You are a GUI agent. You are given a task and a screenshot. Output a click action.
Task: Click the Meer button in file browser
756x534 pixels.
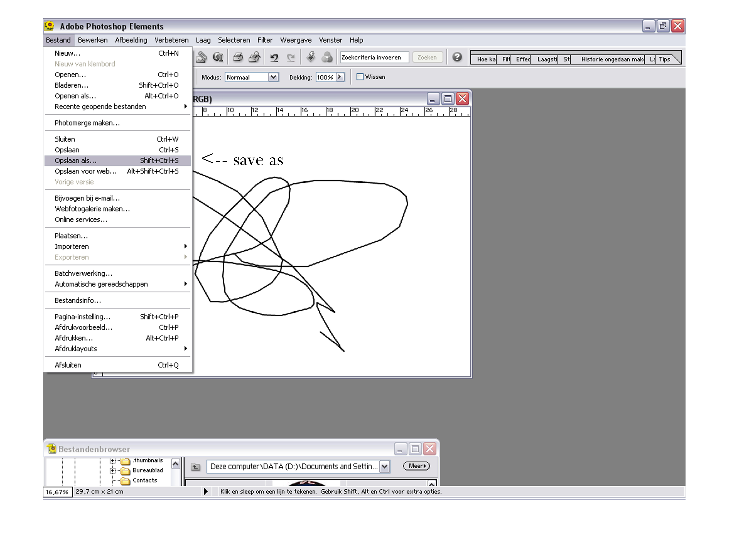[416, 466]
